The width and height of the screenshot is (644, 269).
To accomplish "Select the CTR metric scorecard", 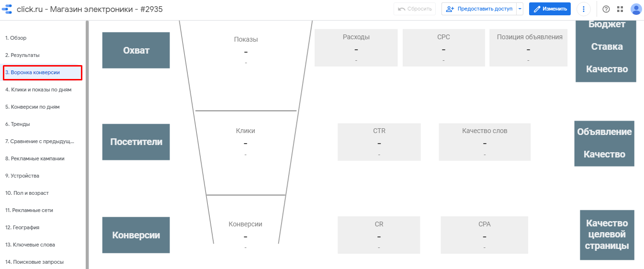I will [379, 142].
